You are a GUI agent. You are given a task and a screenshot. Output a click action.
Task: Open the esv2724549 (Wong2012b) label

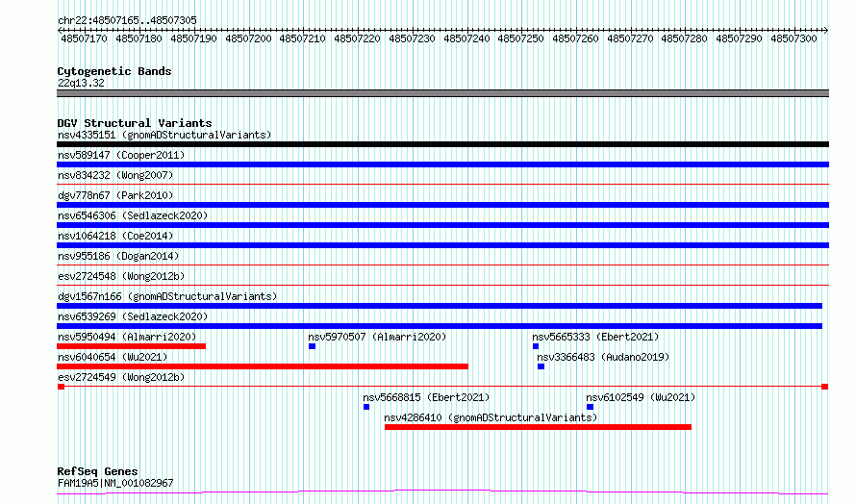(121, 377)
